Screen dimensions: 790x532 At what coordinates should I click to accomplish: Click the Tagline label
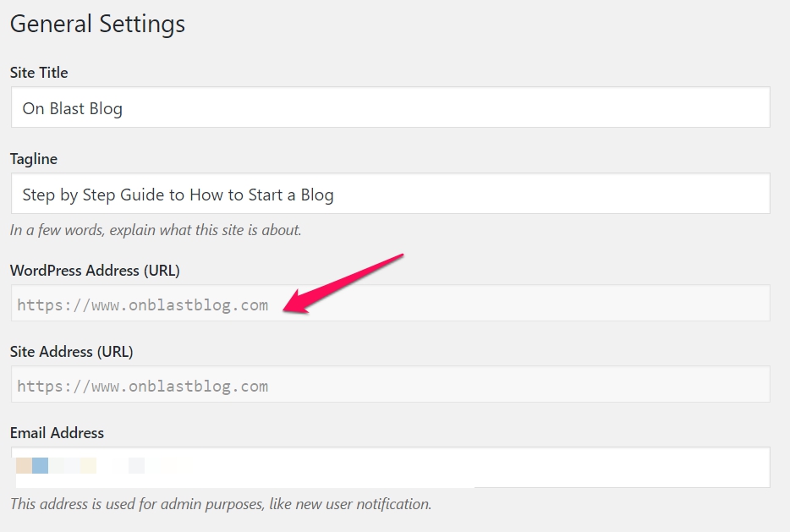click(x=34, y=159)
